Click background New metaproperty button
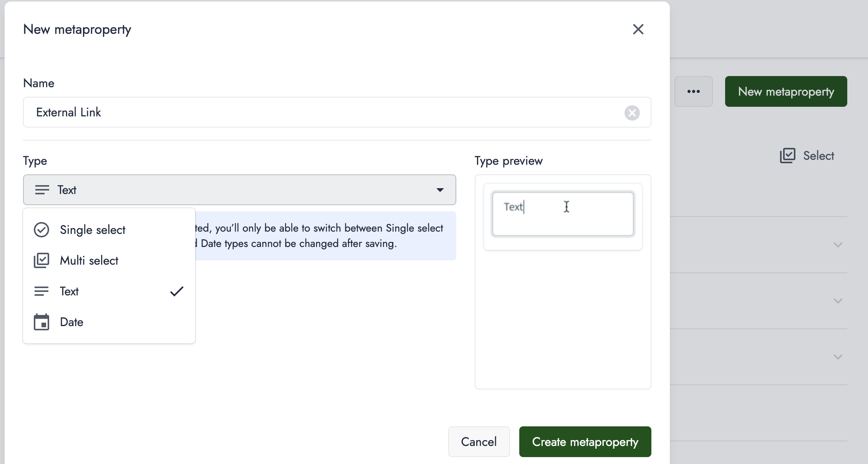This screenshot has width=868, height=464. [786, 91]
